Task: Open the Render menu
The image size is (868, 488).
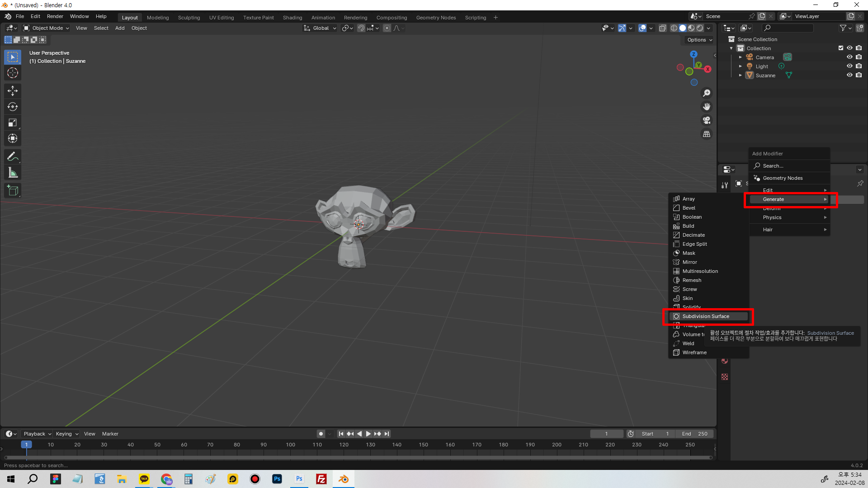Action: (55, 16)
